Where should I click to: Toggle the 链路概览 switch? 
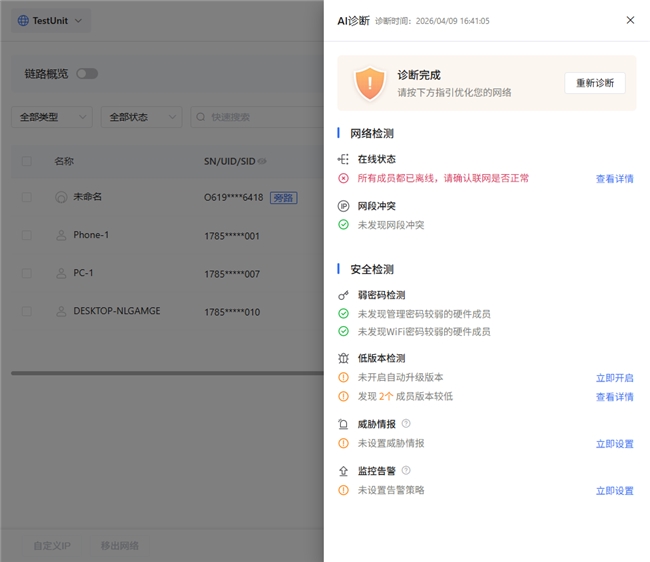[87, 73]
